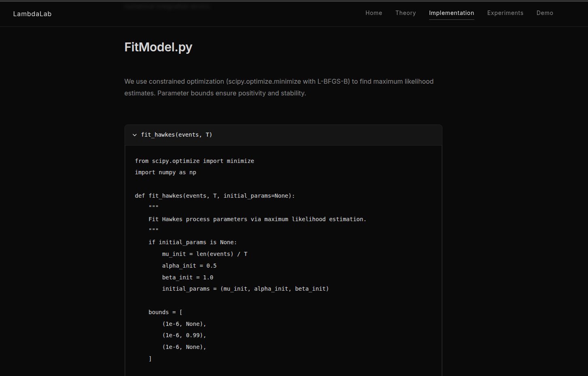Go to the Home page
This screenshot has height=376, width=588.
(x=374, y=13)
